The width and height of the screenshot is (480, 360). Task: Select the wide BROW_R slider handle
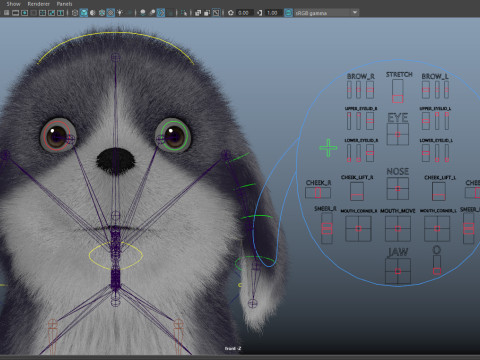click(370, 90)
